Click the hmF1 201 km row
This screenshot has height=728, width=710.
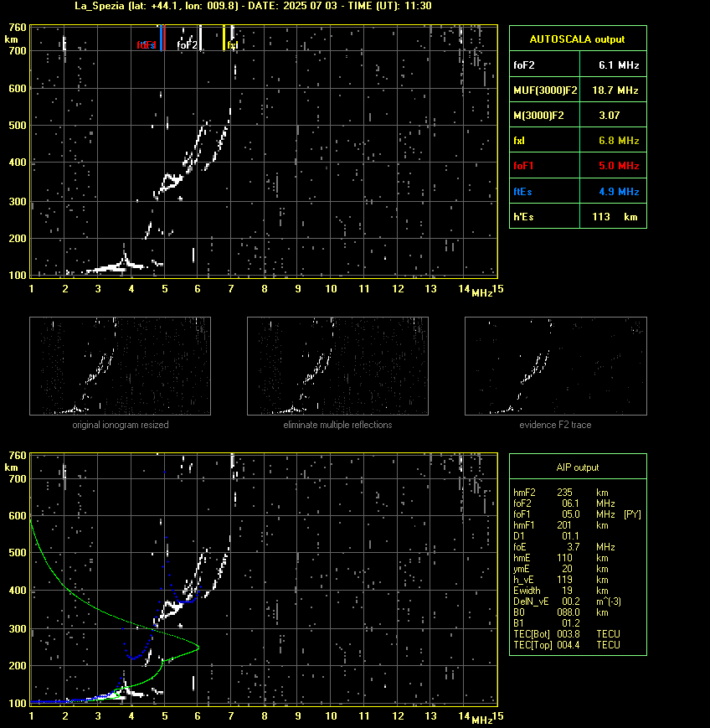(x=561, y=525)
